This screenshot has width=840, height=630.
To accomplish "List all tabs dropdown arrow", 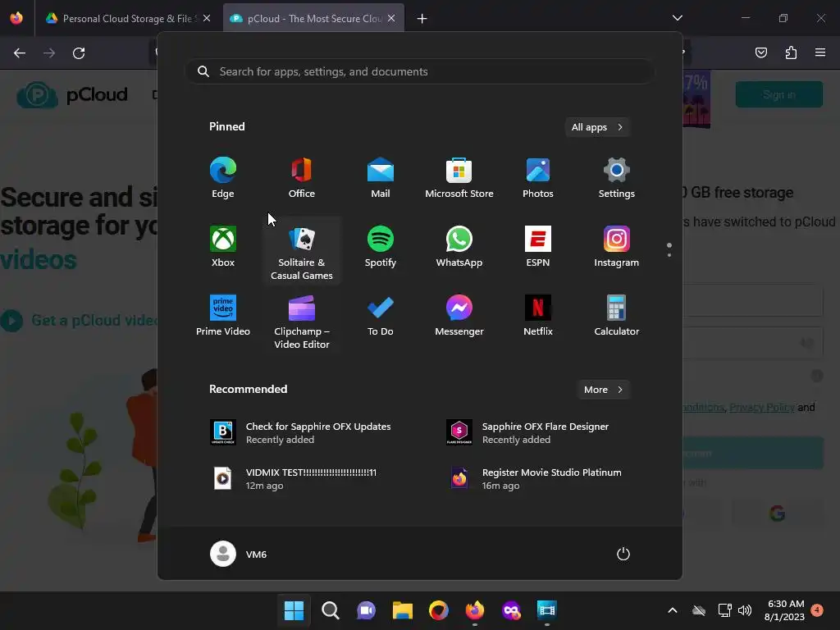I will (678, 18).
